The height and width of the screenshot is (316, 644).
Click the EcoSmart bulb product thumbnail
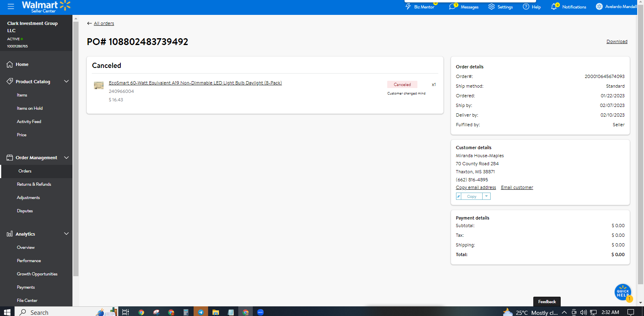pyautogui.click(x=99, y=85)
